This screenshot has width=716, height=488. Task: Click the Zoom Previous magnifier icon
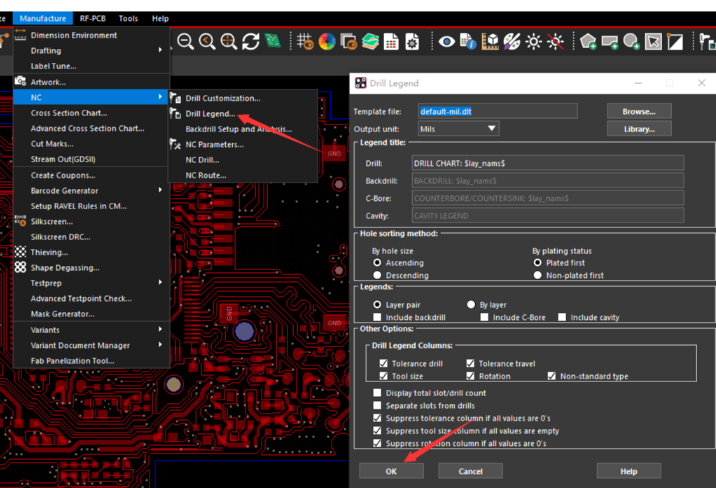click(207, 42)
